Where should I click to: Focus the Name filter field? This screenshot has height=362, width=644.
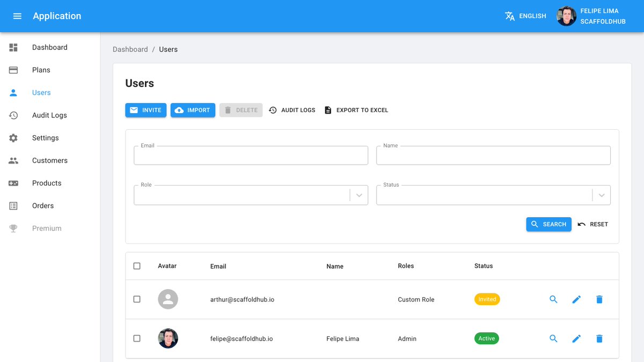point(493,156)
